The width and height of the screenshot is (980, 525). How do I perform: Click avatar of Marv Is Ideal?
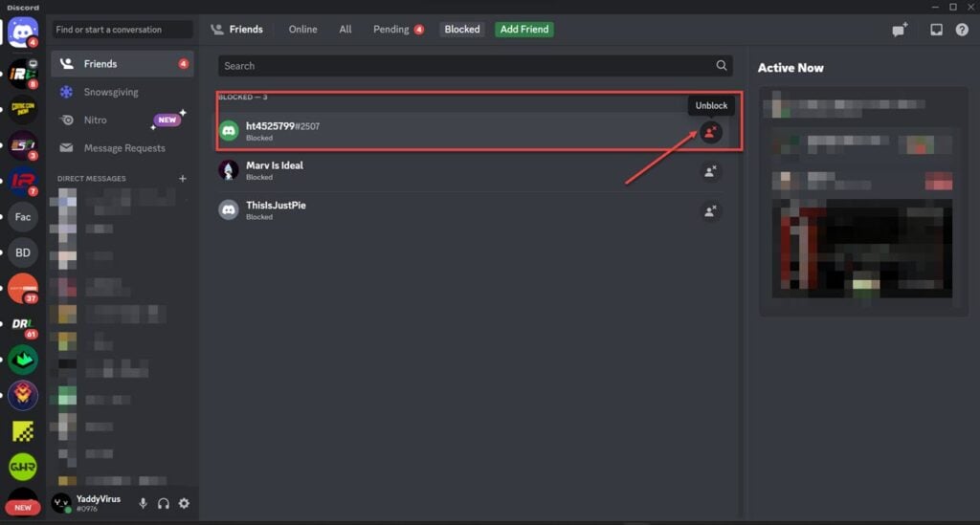229,170
